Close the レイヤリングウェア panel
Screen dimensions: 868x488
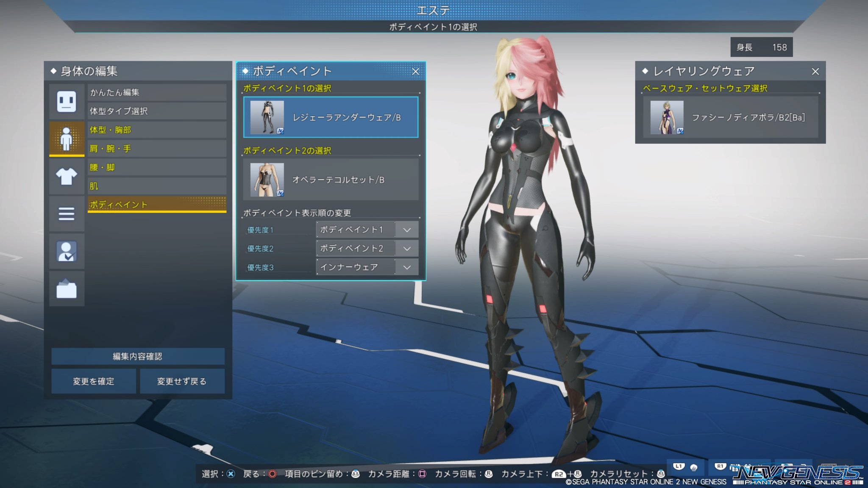point(815,72)
